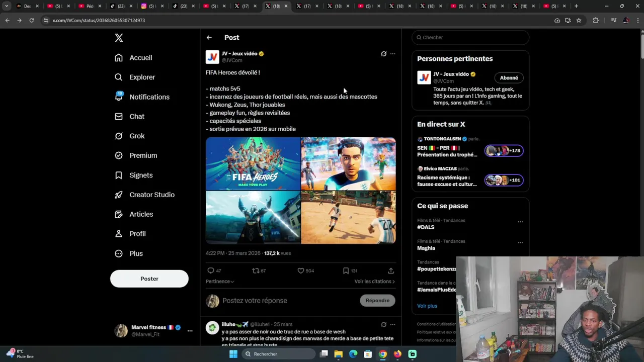Open the three-dot menu beside #DALS
Image resolution: width=644 pixels, height=362 pixels.
pyautogui.click(x=520, y=222)
